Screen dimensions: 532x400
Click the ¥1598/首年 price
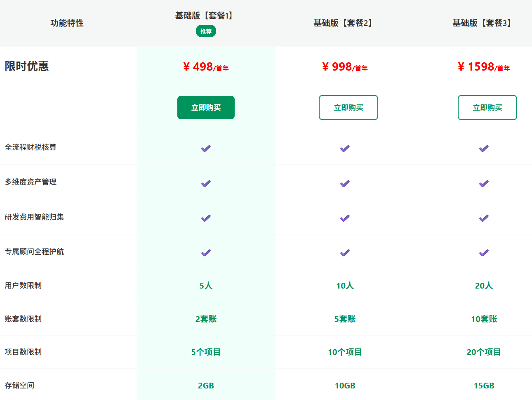coord(484,67)
